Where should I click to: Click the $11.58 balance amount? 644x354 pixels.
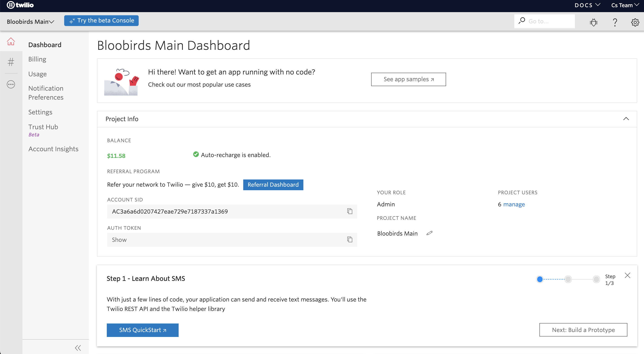pyautogui.click(x=116, y=156)
